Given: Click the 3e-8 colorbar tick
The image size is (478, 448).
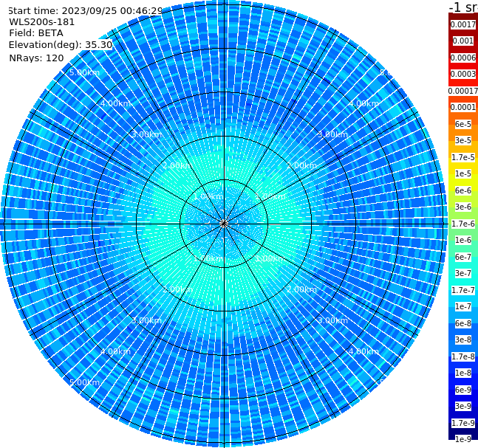Looking at the screenshot, I should click(x=463, y=340).
